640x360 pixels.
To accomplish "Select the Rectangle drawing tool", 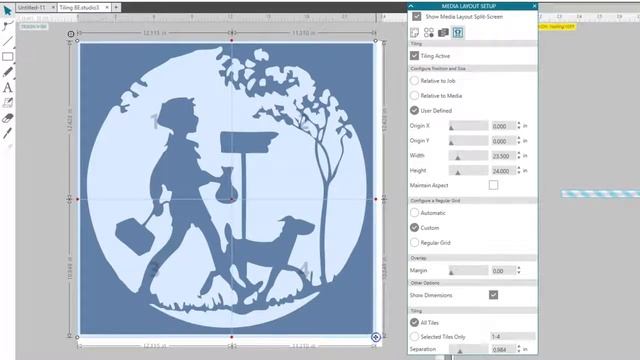I will (x=7, y=57).
